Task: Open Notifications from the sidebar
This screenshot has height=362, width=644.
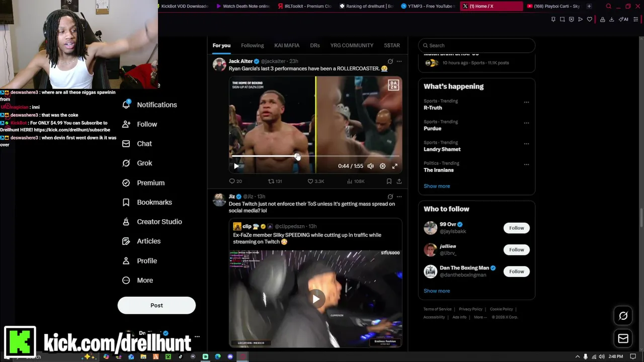Action: pos(150,105)
